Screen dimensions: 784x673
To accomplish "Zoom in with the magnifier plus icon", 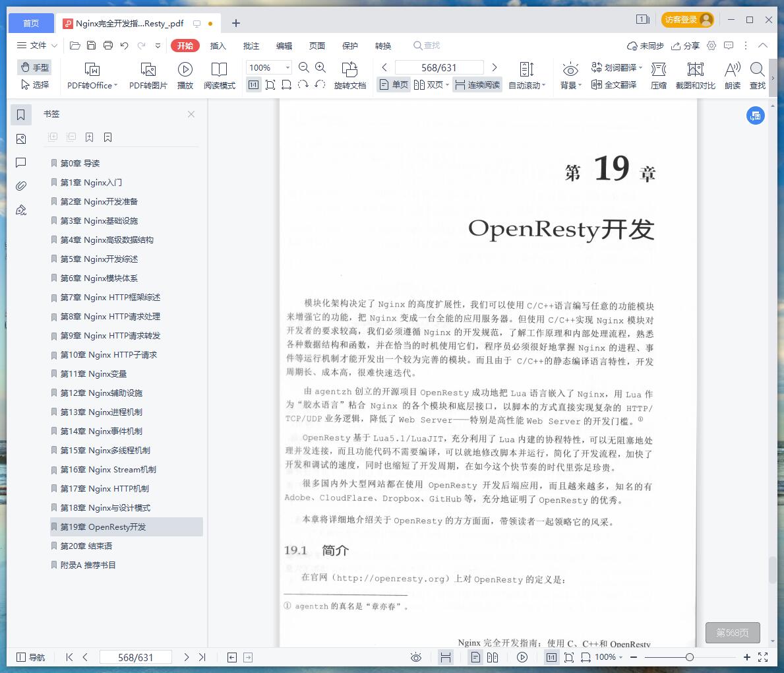I will click(x=320, y=67).
